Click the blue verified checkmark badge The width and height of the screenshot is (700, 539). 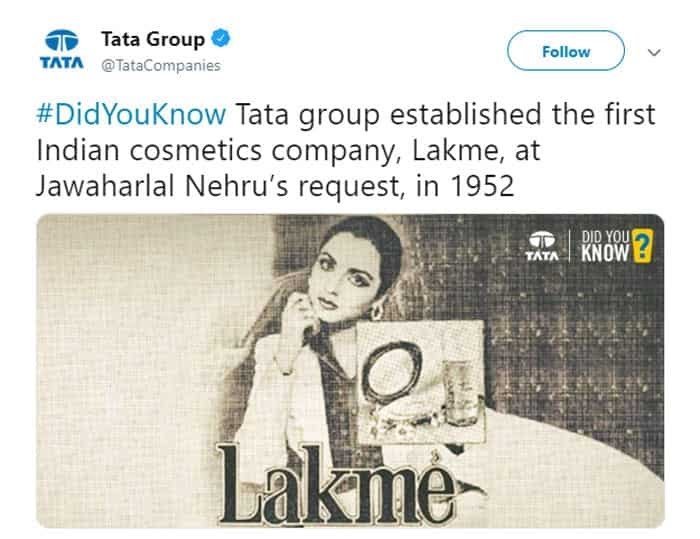click(x=221, y=38)
